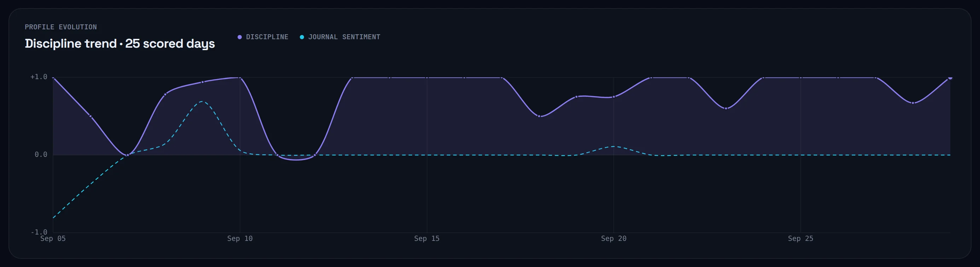
Task: Click the "Sep 25" x-axis label
Action: click(x=800, y=238)
